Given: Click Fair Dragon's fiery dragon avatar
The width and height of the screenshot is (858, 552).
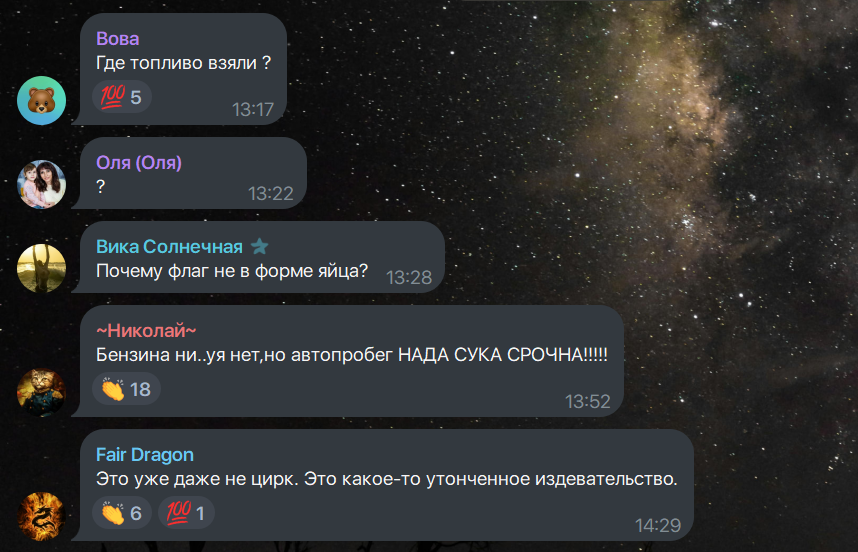Looking at the screenshot, I should coord(42,516).
